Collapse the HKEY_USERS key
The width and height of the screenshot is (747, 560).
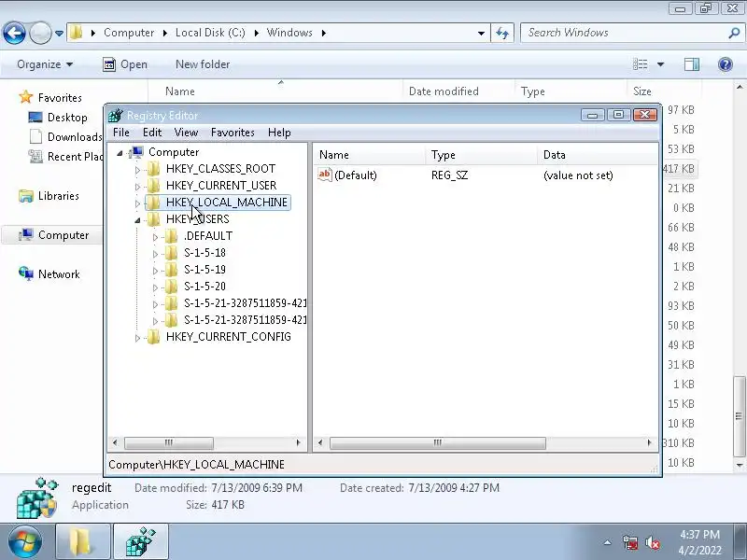[137, 220]
